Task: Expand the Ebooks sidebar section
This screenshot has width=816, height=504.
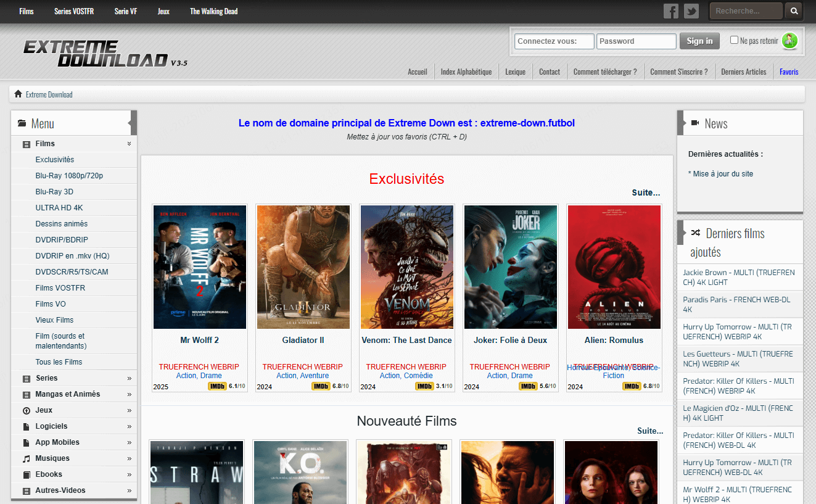Action: 129,474
